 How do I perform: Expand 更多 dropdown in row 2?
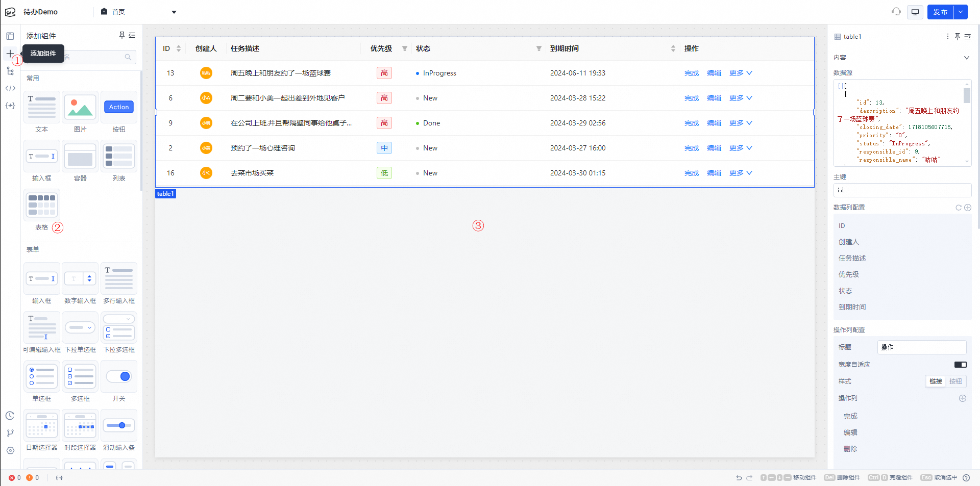point(741,148)
